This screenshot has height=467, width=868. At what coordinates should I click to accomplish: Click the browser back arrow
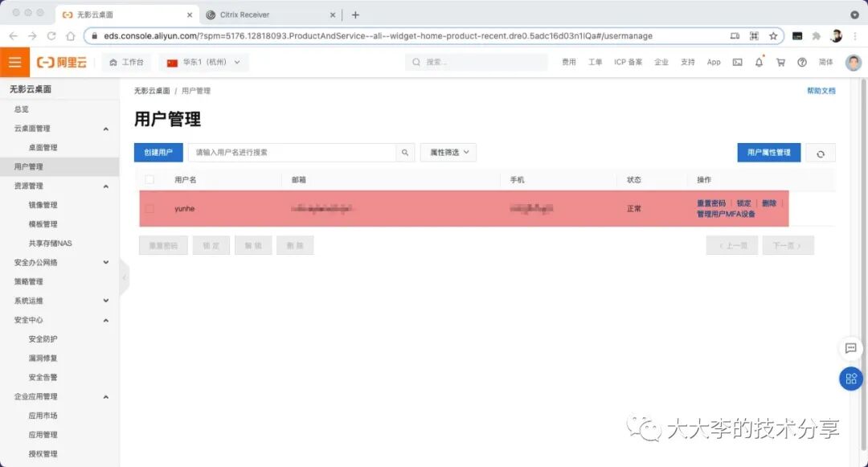click(14, 36)
